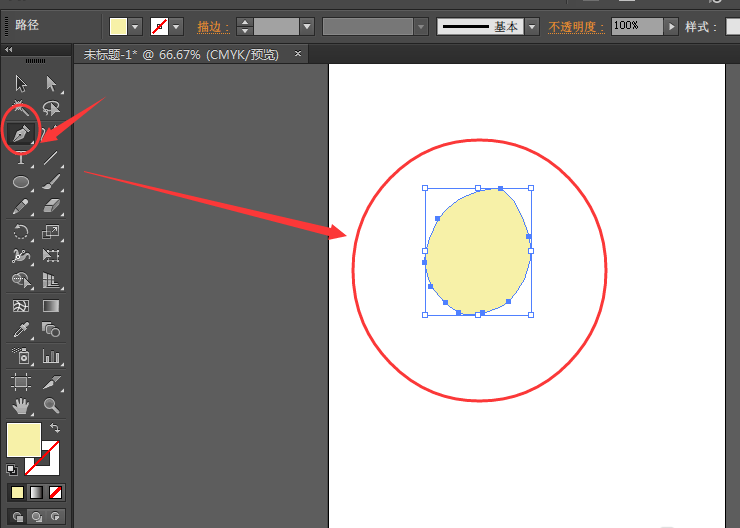Select the Line Segment tool
This screenshot has width=740, height=528.
point(51,158)
